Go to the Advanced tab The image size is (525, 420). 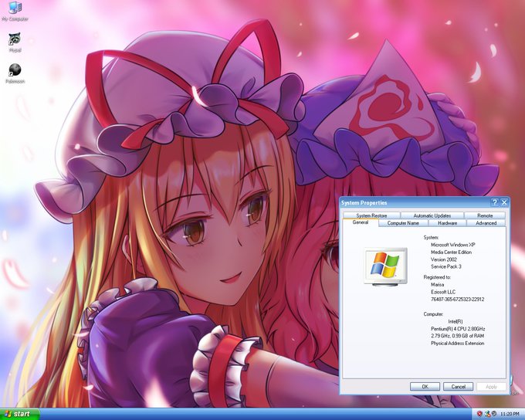(486, 223)
